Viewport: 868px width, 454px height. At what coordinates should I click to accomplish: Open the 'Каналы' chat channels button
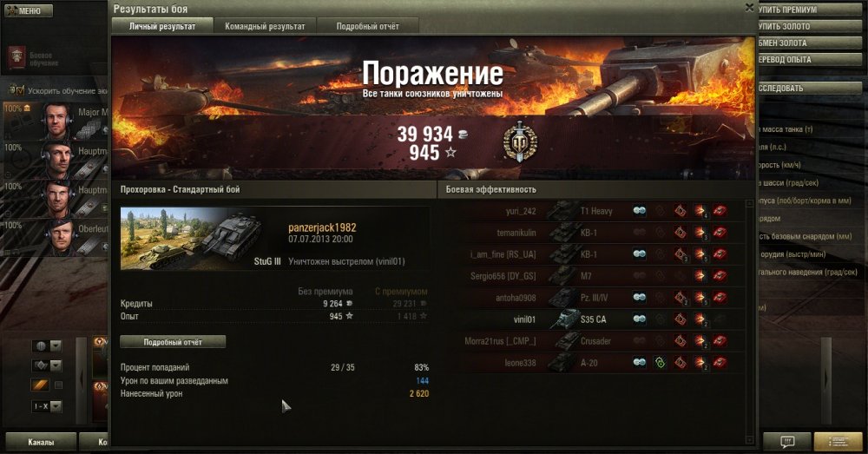41,442
